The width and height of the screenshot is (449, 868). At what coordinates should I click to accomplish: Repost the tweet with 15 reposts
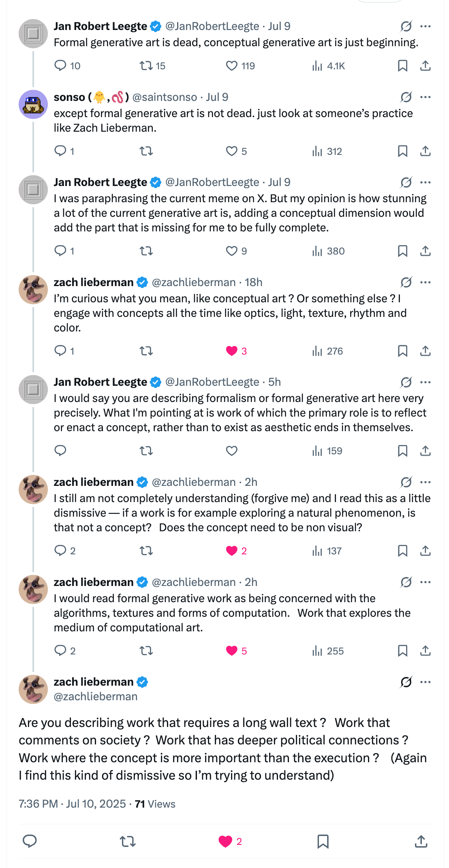coord(146,66)
